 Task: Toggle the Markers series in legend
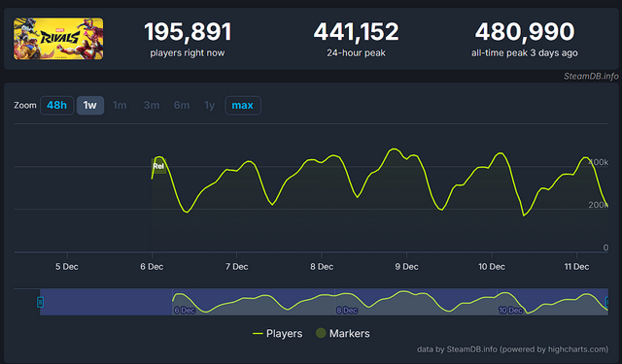[x=343, y=334]
